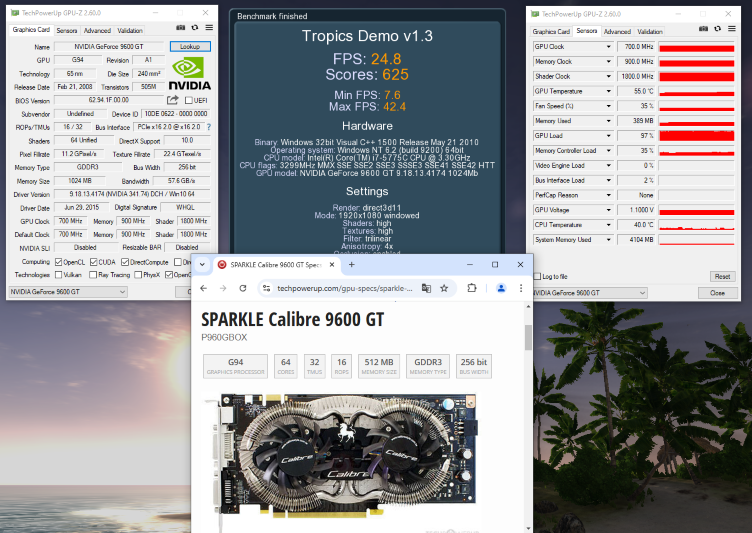Go forward in the Chrome browser
The image size is (752, 533).
pyautogui.click(x=223, y=288)
